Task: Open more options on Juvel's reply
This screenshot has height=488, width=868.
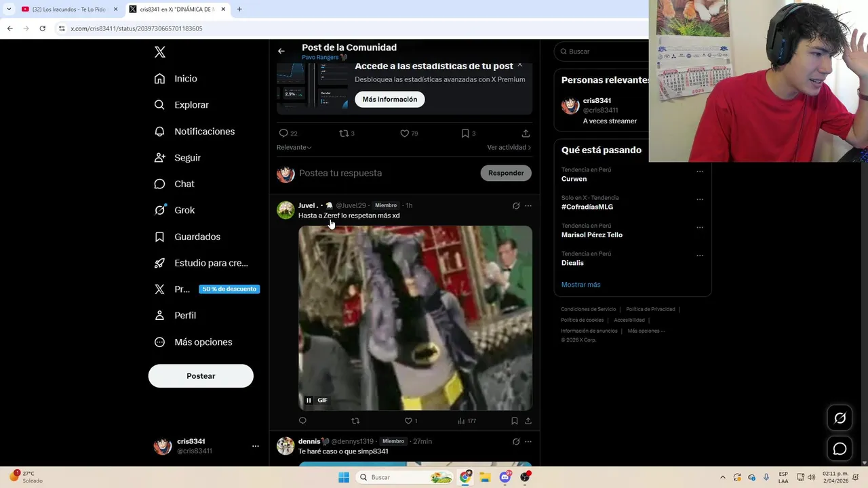Action: (x=528, y=205)
